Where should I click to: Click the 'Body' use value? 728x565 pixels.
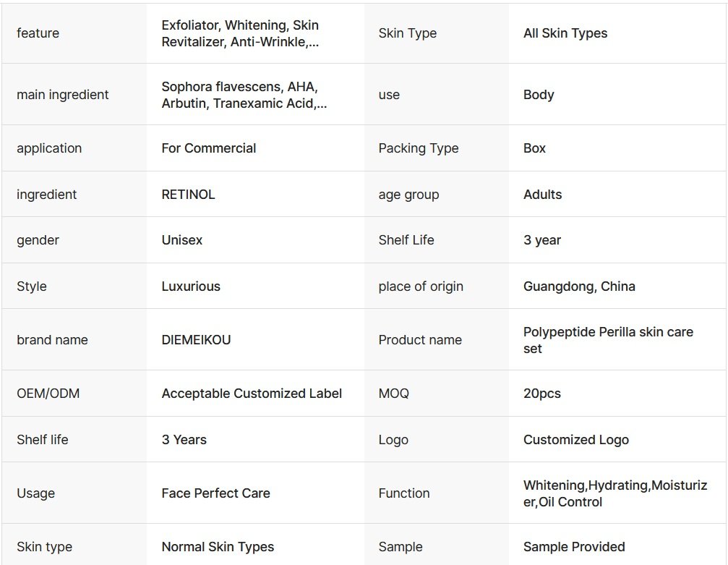pos(539,95)
